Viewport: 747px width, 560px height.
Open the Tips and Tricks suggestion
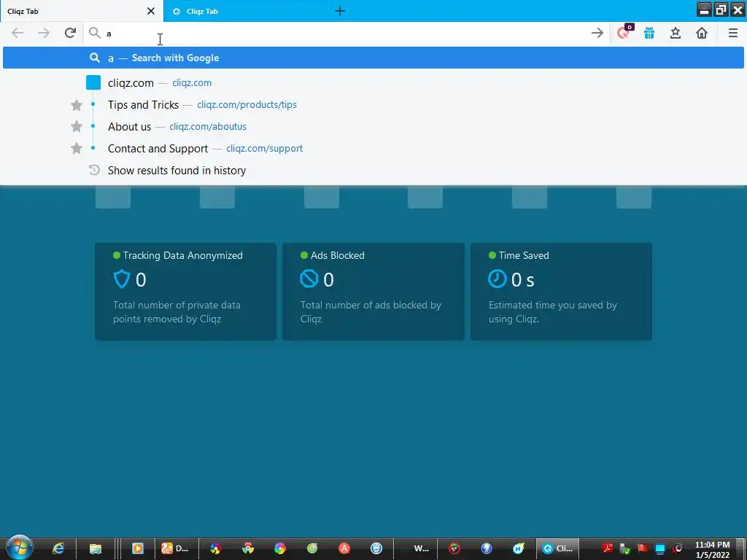373,105
